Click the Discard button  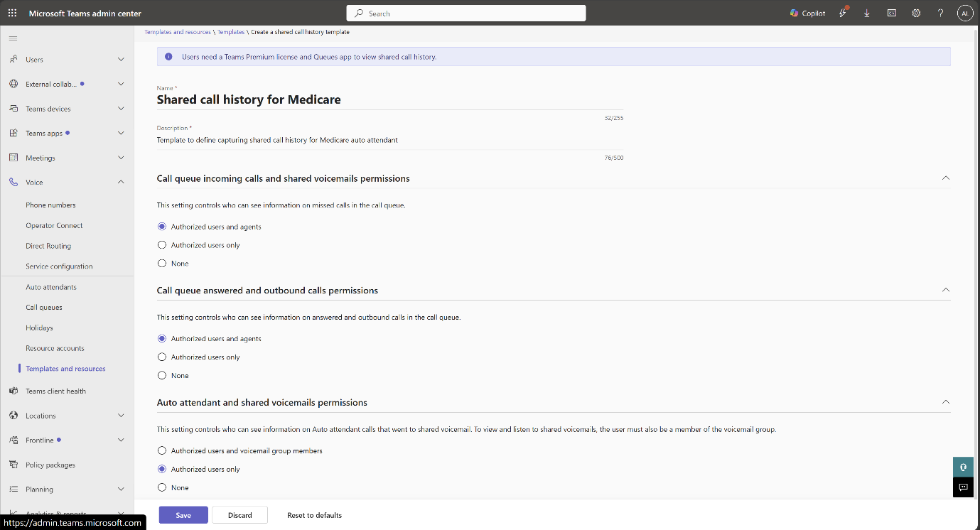pyautogui.click(x=240, y=515)
